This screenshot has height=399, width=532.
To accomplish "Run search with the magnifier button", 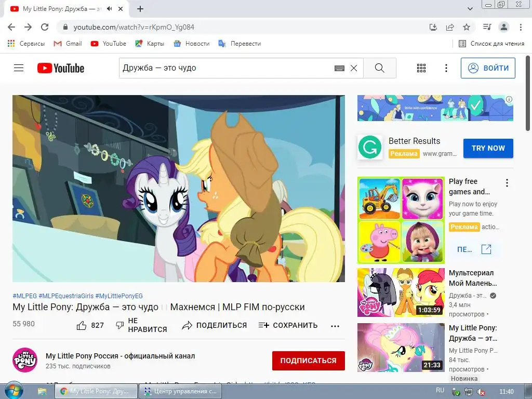I will [380, 68].
